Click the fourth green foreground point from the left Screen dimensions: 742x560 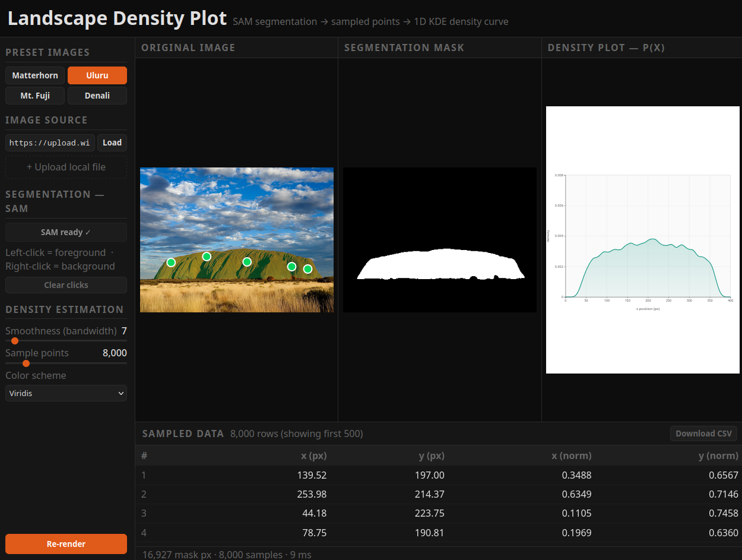click(291, 267)
